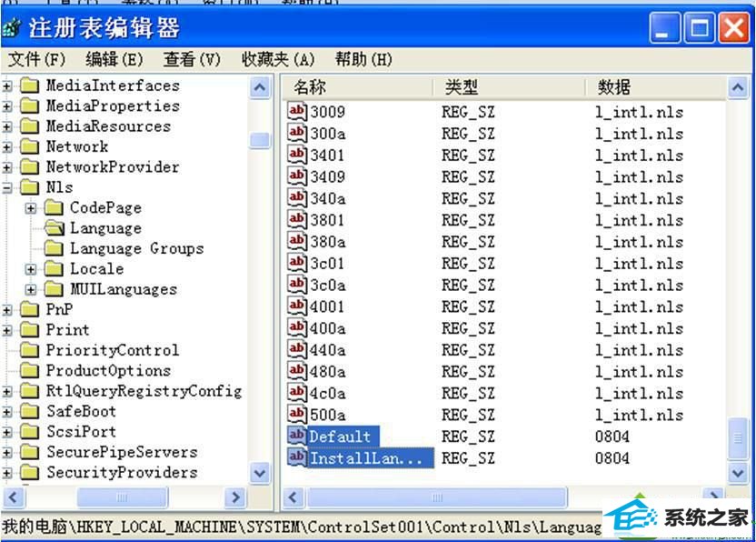Click the 0804 data of Default
756x542 pixels.
612,437
